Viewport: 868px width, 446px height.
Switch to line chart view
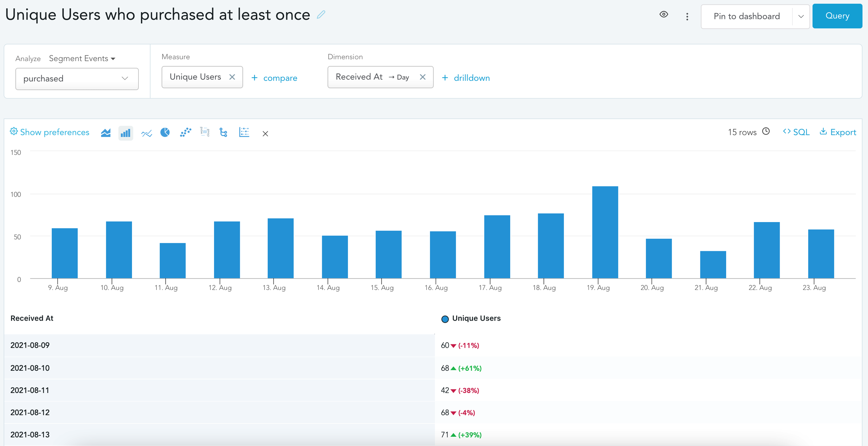146,133
